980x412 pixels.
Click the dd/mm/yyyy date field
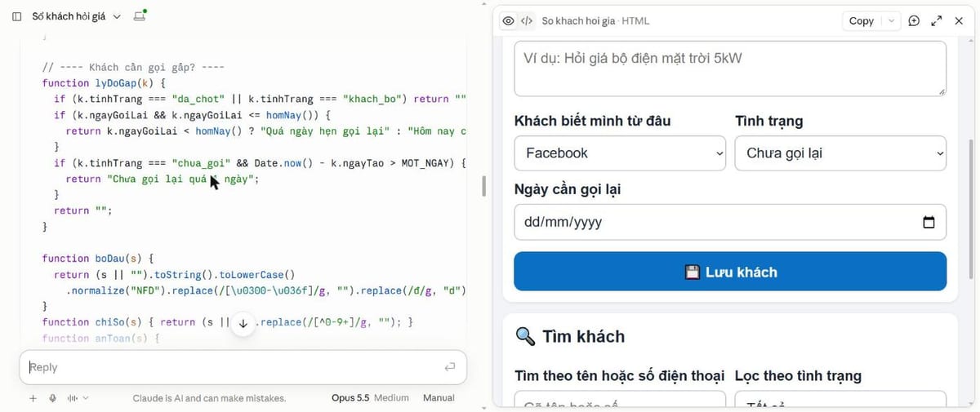[730, 222]
